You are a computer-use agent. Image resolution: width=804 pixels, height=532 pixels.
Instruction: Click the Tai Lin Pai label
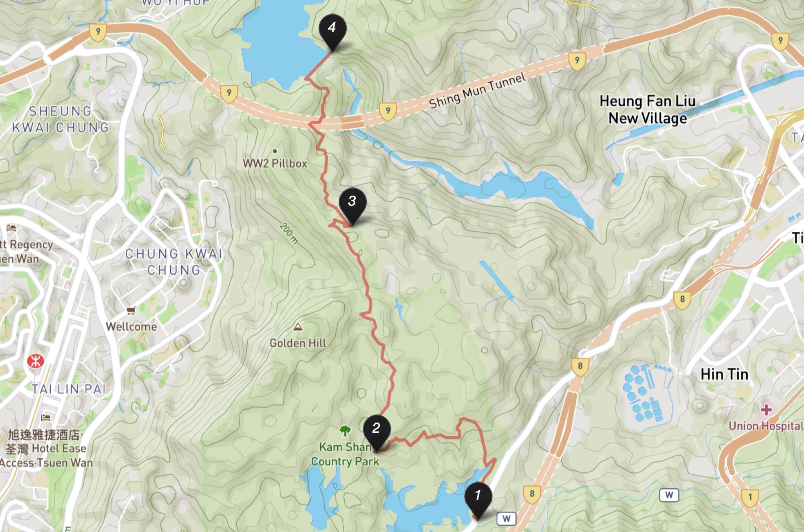click(x=69, y=389)
